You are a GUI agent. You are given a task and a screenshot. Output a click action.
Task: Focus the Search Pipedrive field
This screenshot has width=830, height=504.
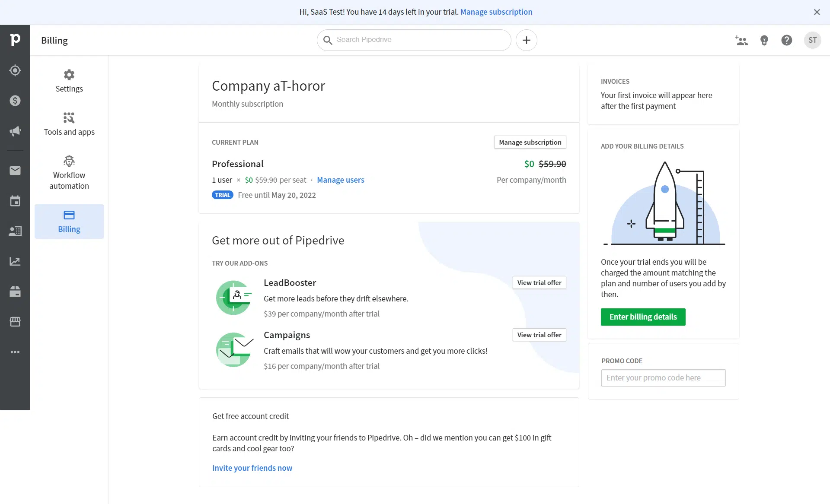pyautogui.click(x=414, y=40)
